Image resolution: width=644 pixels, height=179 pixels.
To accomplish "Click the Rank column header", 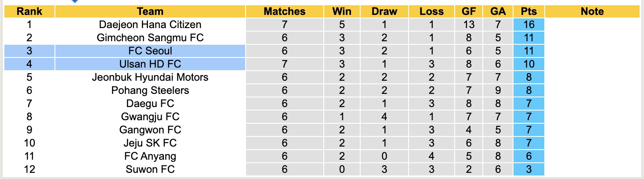I will pos(29,11).
